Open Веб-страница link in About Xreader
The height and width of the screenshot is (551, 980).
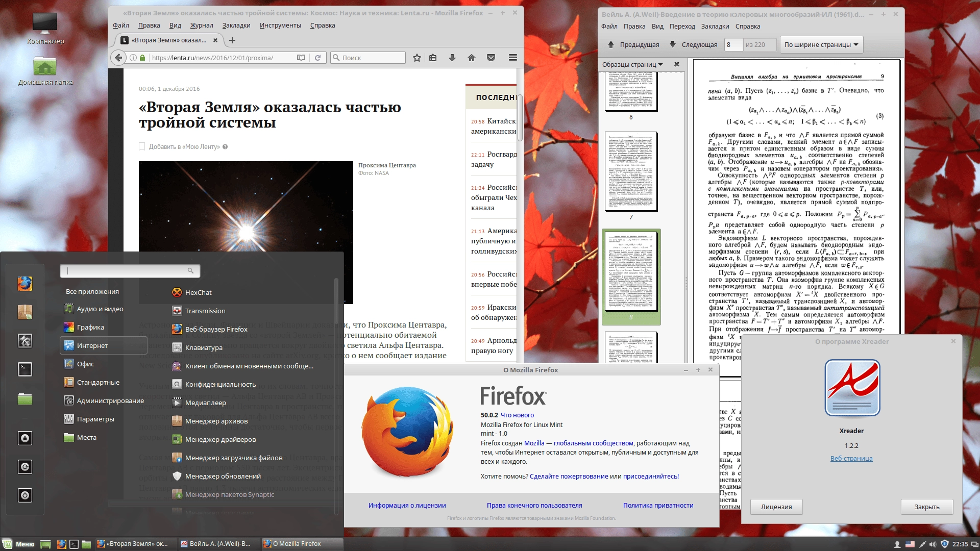[851, 458]
